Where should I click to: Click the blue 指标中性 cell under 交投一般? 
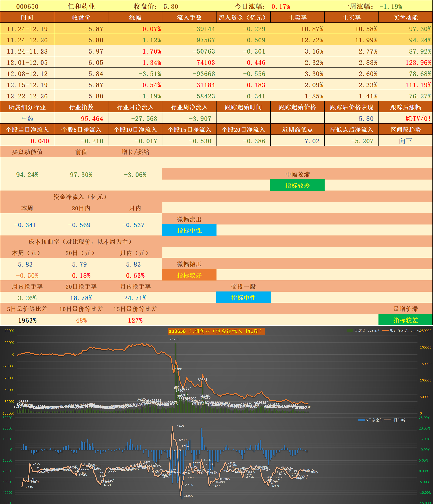pyautogui.click(x=243, y=297)
